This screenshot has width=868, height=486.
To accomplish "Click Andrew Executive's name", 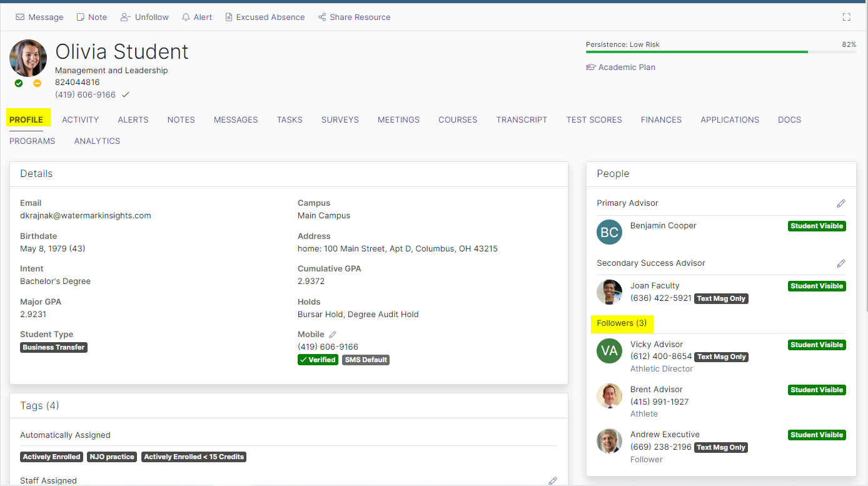I will [x=665, y=435].
